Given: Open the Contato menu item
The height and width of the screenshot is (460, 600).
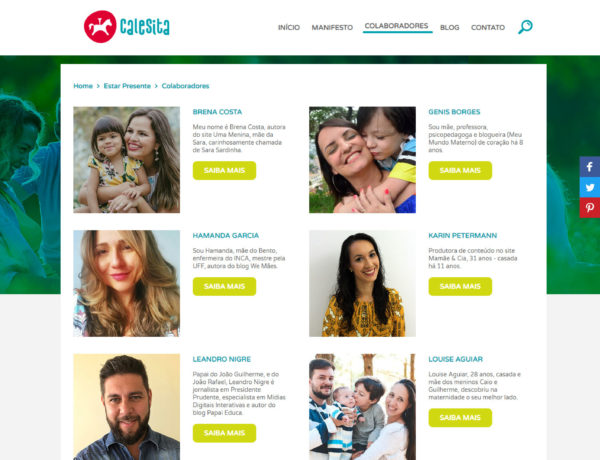Looking at the screenshot, I should pos(488,28).
